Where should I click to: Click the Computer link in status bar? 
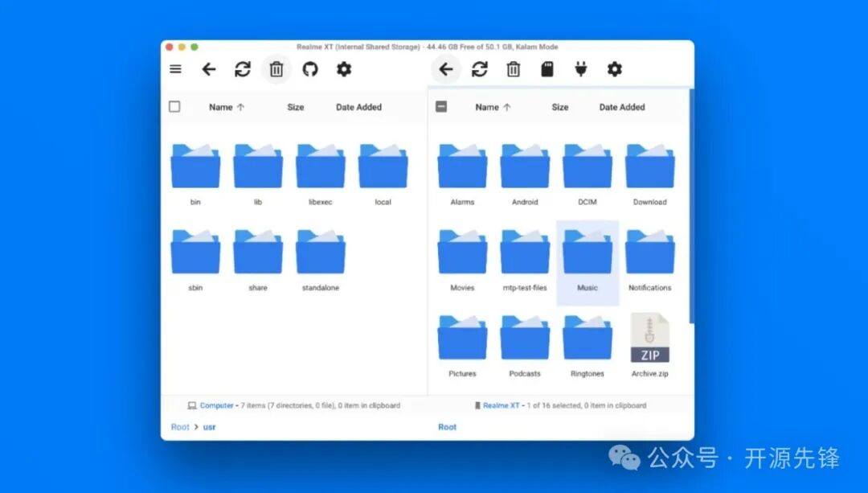point(215,405)
